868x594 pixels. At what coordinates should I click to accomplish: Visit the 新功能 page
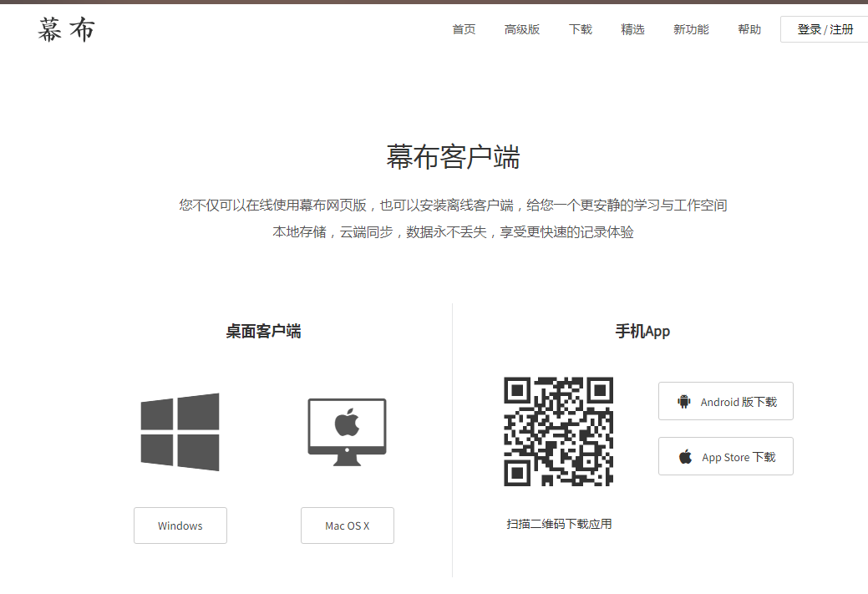691,28
